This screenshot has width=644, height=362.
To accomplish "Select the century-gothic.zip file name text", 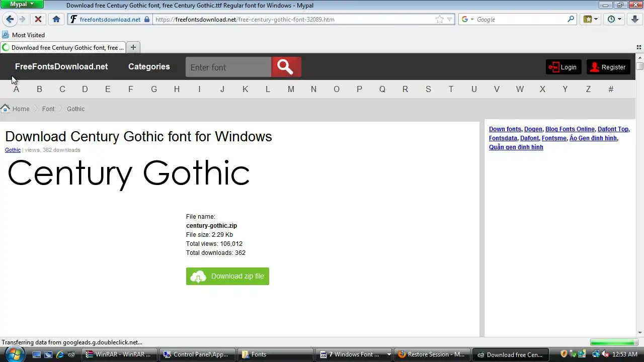I will tap(211, 226).
